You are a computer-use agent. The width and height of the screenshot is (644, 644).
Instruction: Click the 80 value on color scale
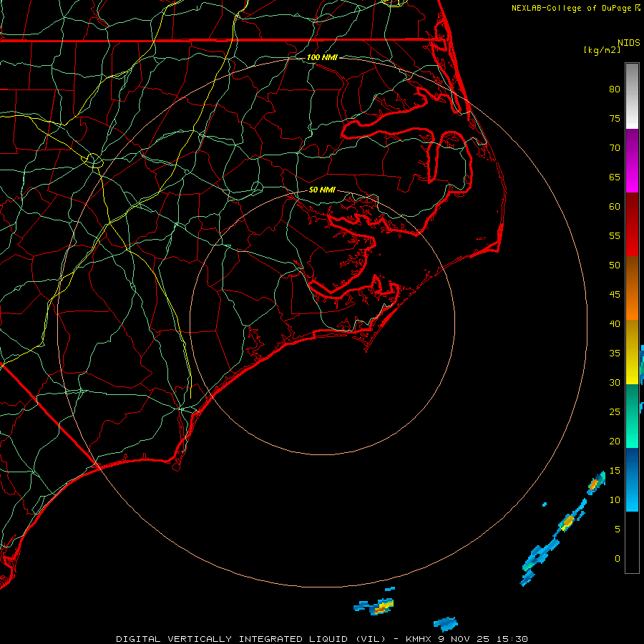click(615, 89)
